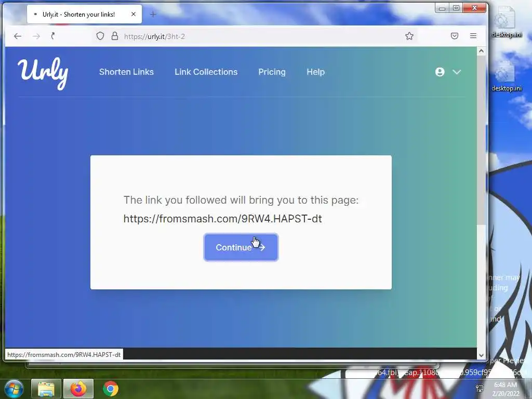532x399 pixels.
Task: Open the tracking protection shield icon
Action: click(100, 36)
